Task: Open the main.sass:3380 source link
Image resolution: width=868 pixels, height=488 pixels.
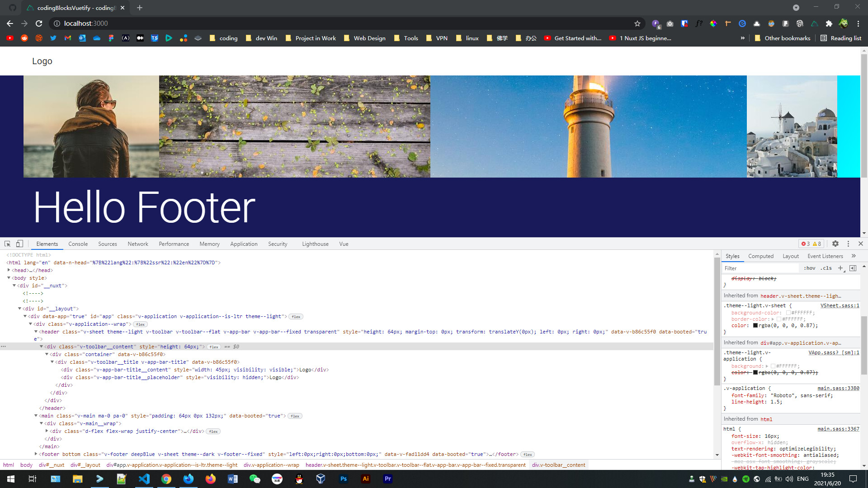Action: (838, 388)
